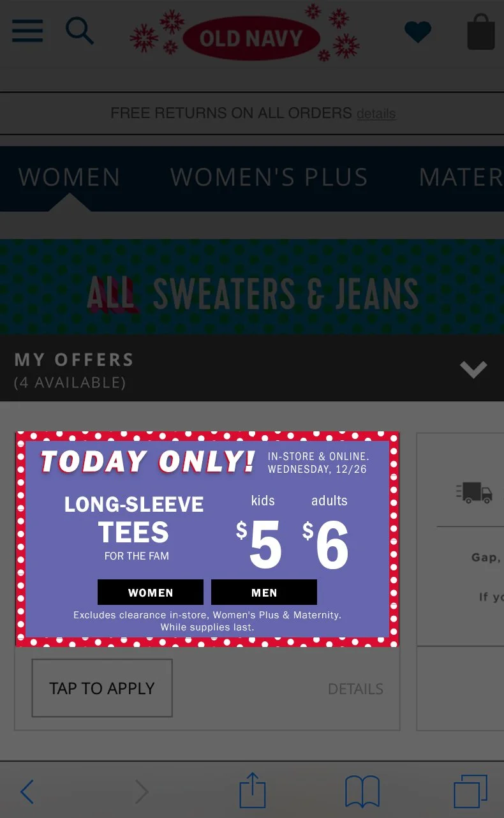Open the browser share sheet icon
504x818 pixels.
pos(252,790)
